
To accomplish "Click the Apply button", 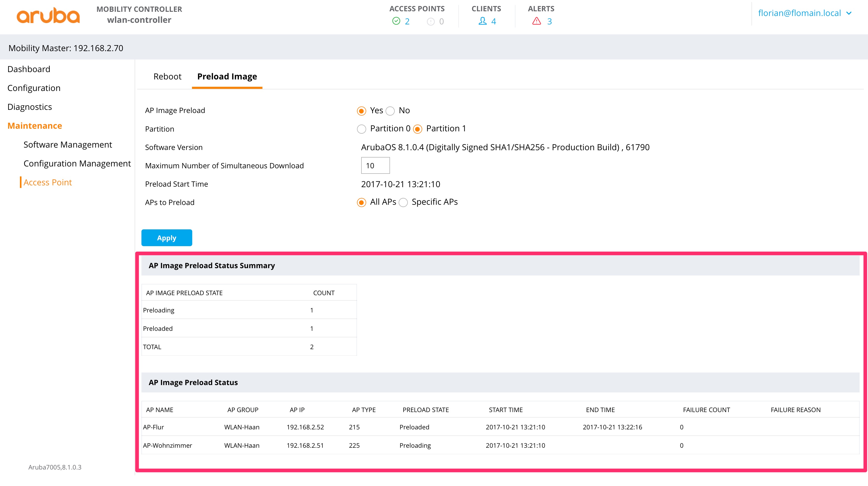I will click(x=167, y=238).
